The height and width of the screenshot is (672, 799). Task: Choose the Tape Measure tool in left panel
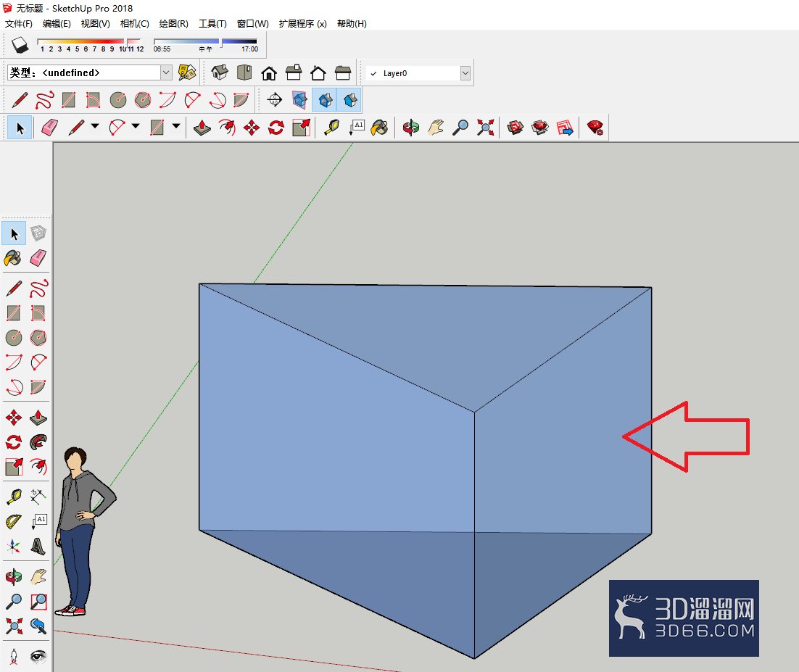14,497
